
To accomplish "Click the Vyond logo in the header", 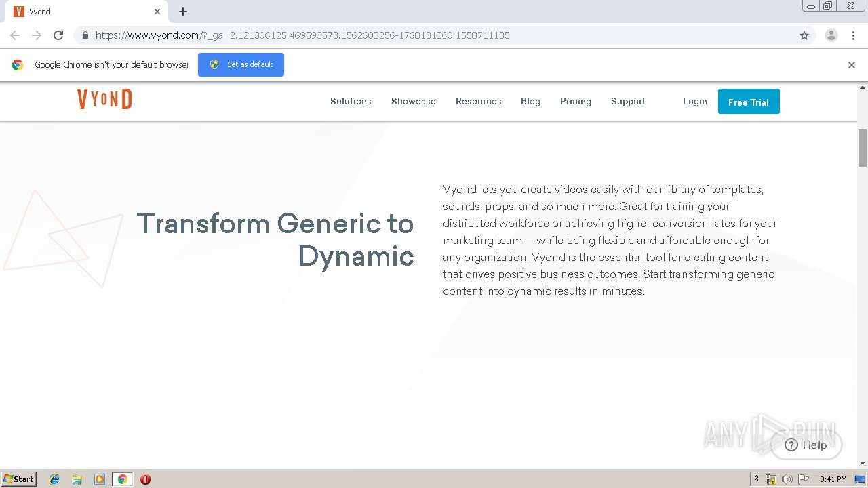I will (x=104, y=100).
